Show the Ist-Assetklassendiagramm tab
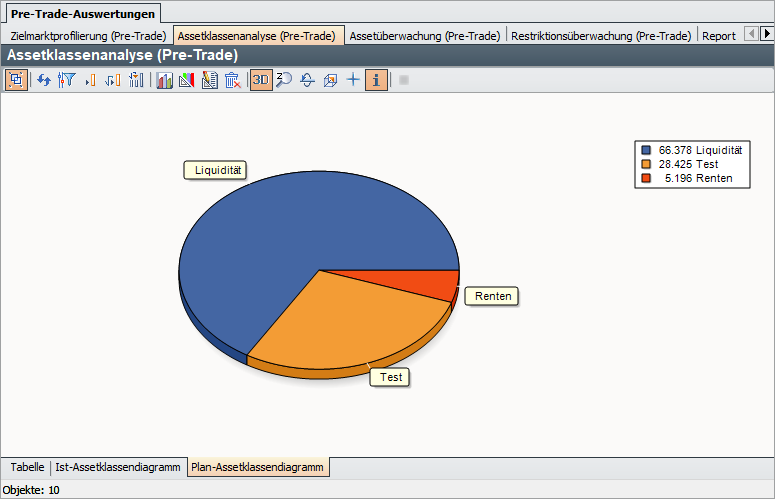Screen dimensions: 775x499 click(x=119, y=467)
